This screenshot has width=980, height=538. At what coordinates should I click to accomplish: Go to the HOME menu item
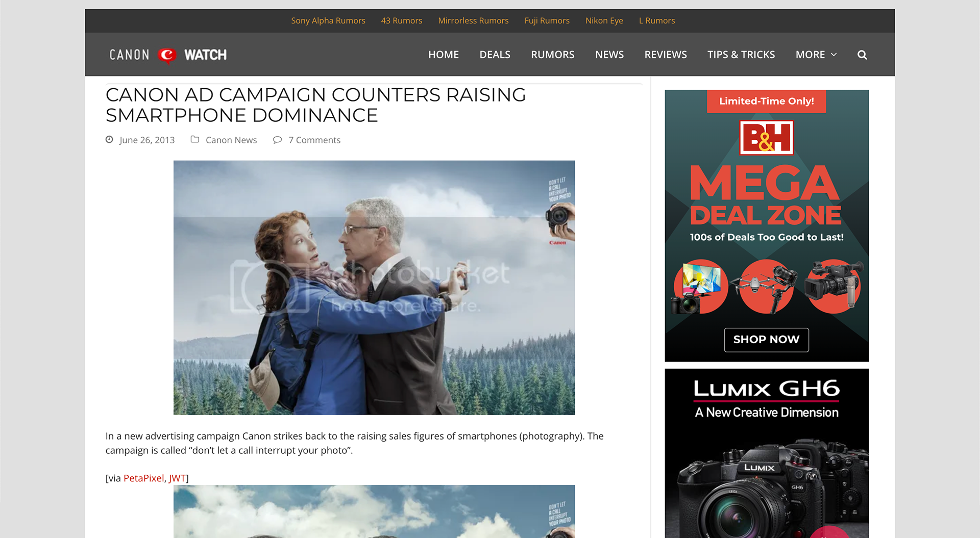click(444, 55)
